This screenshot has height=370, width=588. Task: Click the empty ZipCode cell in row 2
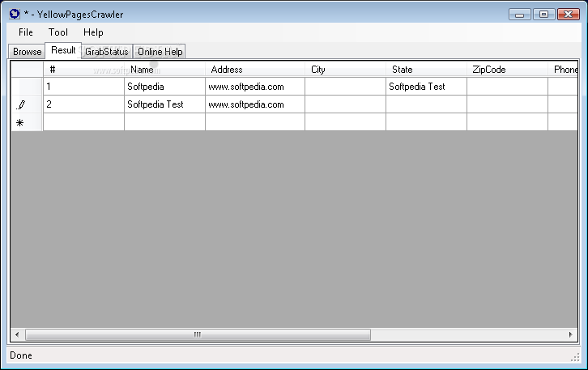tap(507, 104)
